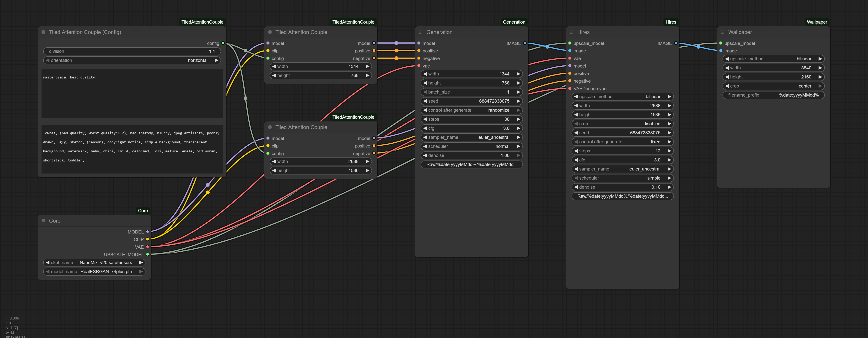Click the Core node's MODEL output socket

click(147, 232)
